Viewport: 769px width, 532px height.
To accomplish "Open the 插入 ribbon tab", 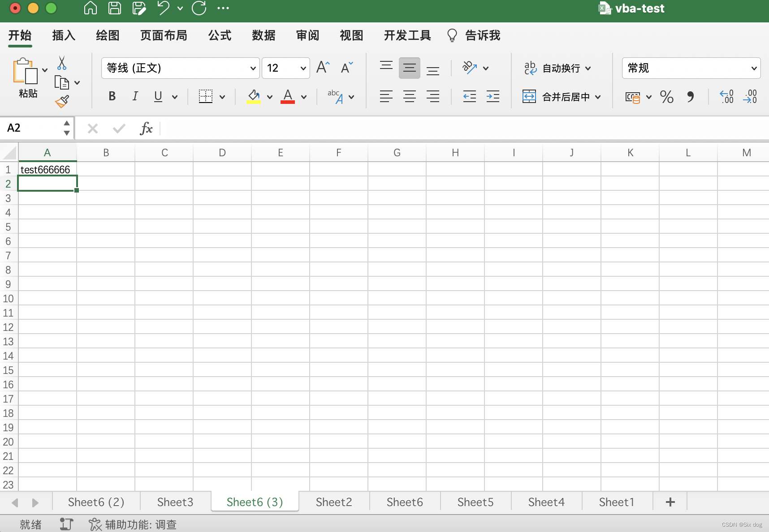I will tap(64, 35).
